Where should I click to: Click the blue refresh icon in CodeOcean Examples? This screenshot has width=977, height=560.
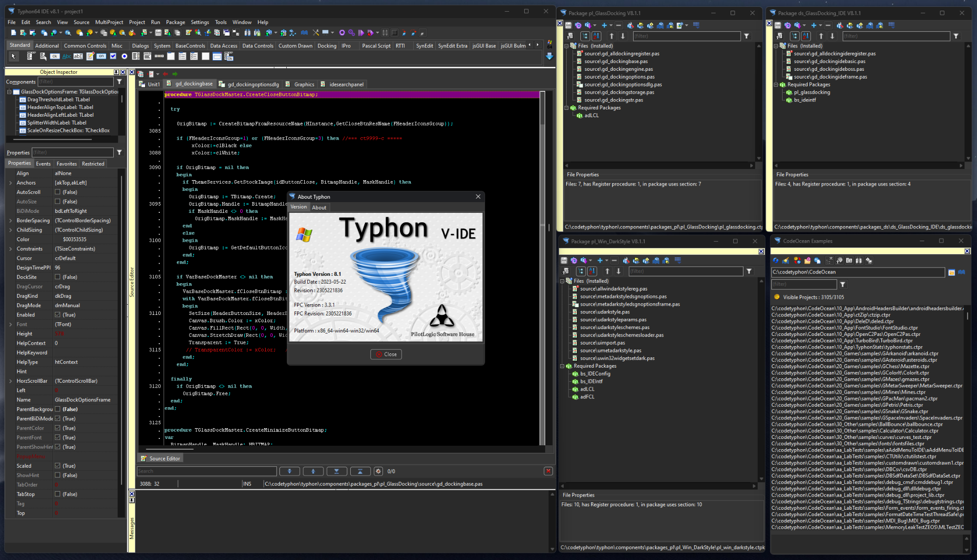776,261
